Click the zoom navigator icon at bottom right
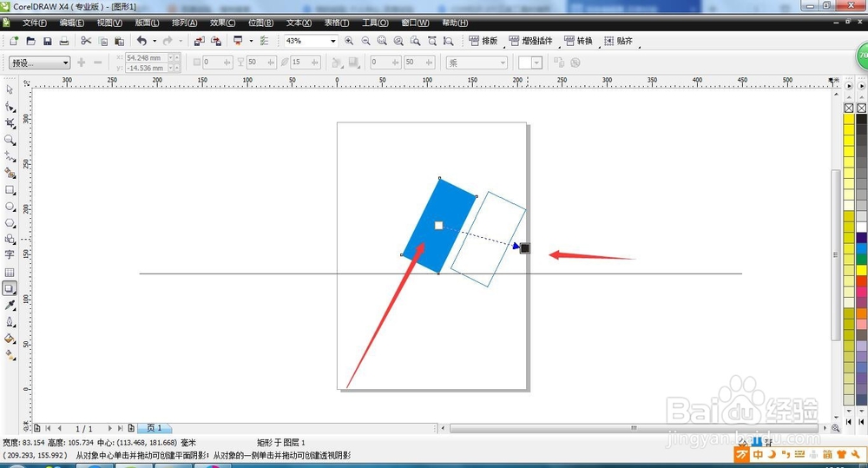Image resolution: width=868 pixels, height=468 pixels. click(x=835, y=428)
